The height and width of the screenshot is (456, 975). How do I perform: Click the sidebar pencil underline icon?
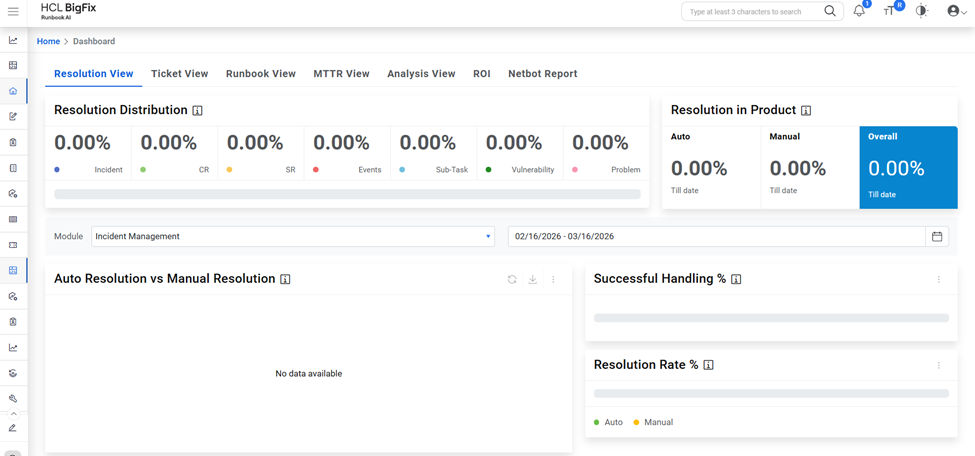(x=13, y=428)
